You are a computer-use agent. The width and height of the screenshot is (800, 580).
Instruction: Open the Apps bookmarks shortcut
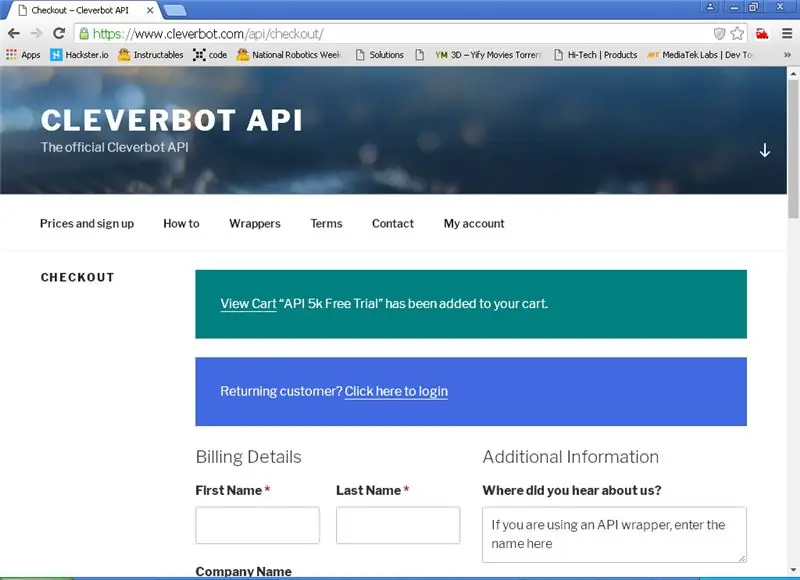[23, 55]
